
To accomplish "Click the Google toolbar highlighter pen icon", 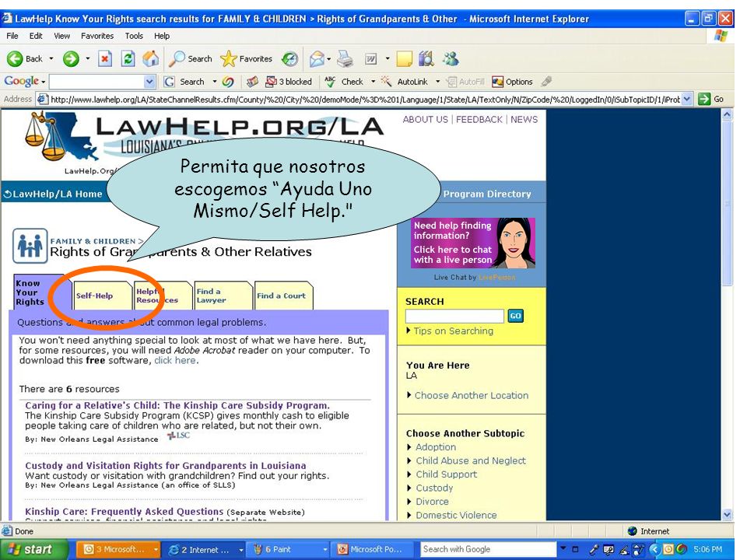I will 546,82.
